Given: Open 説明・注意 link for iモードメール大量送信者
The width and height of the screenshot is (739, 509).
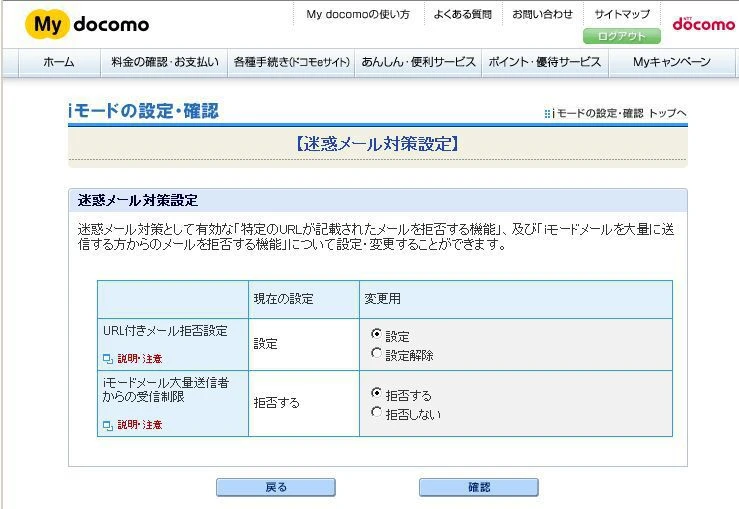Looking at the screenshot, I should [x=140, y=425].
